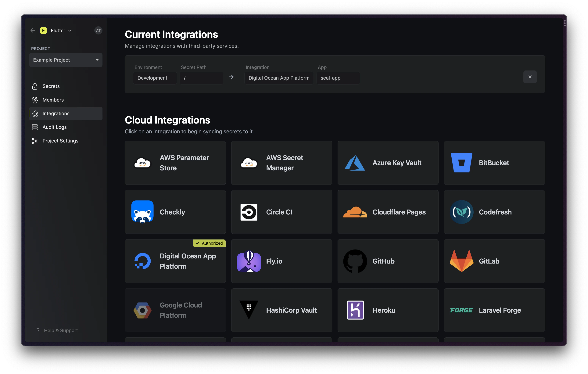Click the Audit Logs list icon

coord(35,127)
